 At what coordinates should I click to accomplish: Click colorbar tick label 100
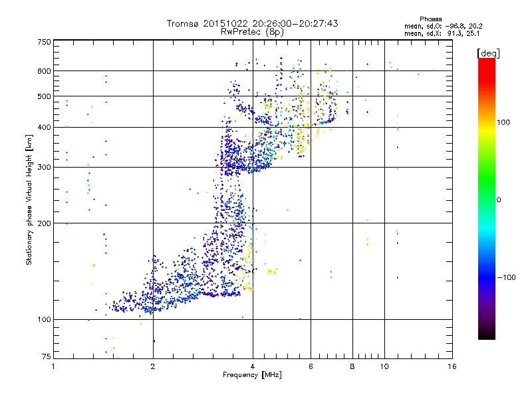click(503, 122)
